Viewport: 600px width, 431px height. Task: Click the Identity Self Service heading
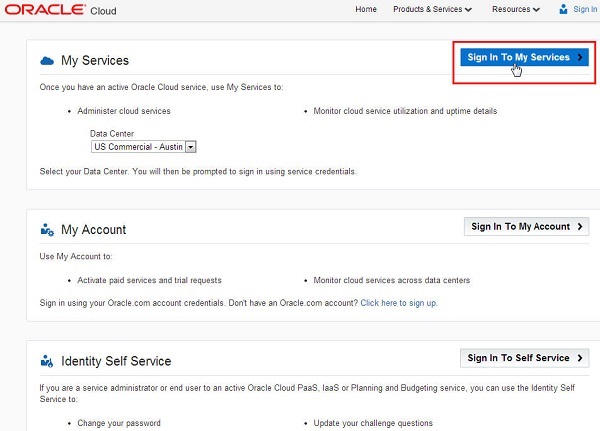[x=116, y=361]
